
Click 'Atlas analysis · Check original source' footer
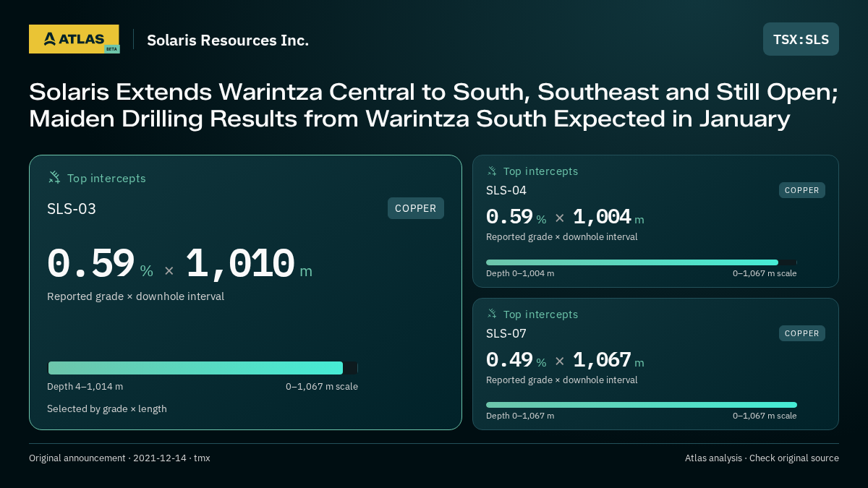(x=762, y=458)
